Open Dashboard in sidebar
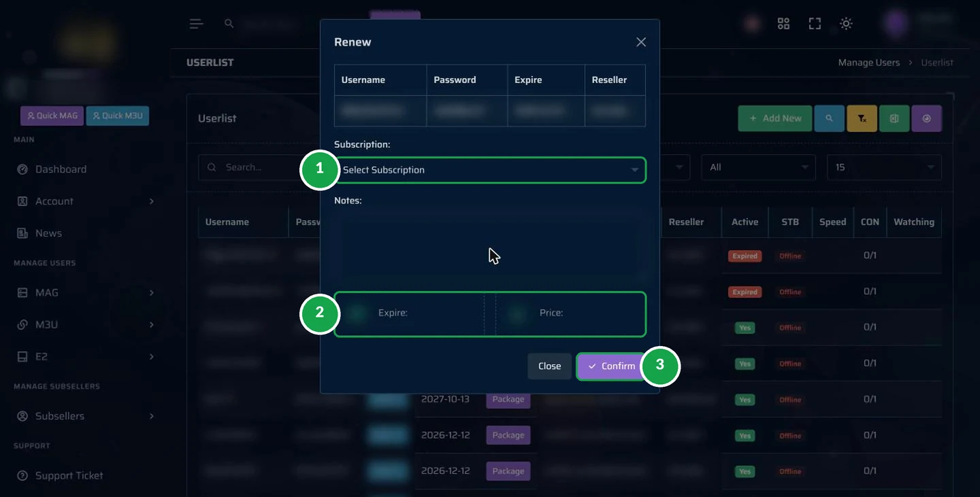 coord(61,169)
